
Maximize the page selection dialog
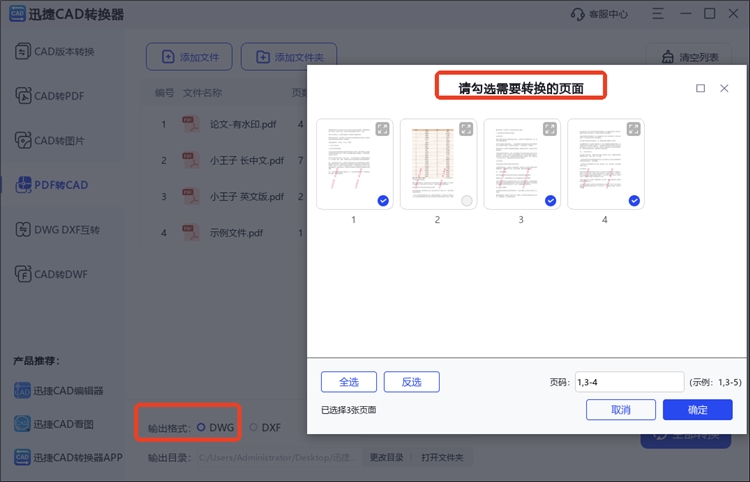pos(700,88)
